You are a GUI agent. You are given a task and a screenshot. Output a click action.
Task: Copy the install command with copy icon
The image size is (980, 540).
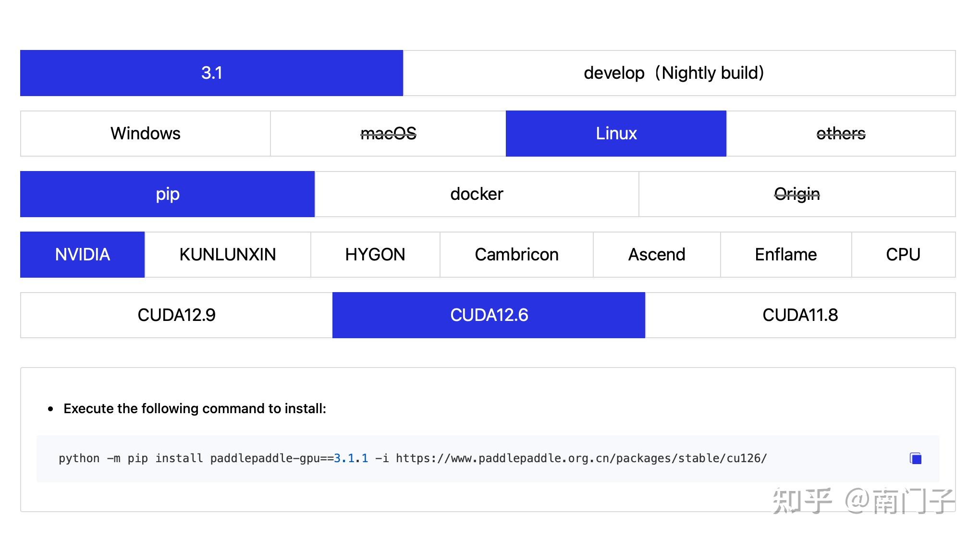tap(916, 458)
